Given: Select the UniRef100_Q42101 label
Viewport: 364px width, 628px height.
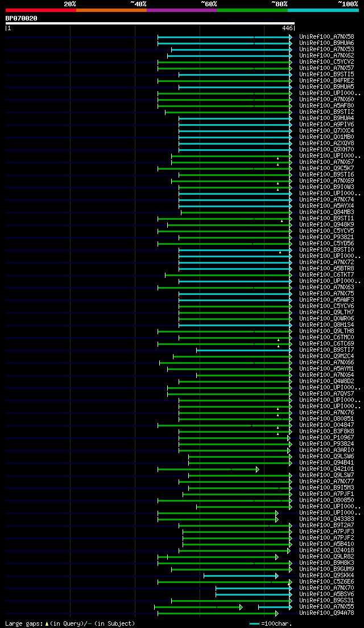Looking at the screenshot, I should pyautogui.click(x=326, y=469).
